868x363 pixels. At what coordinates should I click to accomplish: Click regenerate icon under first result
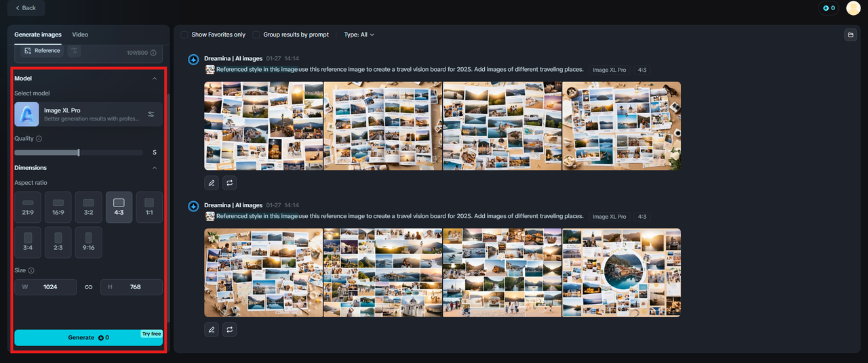click(229, 183)
